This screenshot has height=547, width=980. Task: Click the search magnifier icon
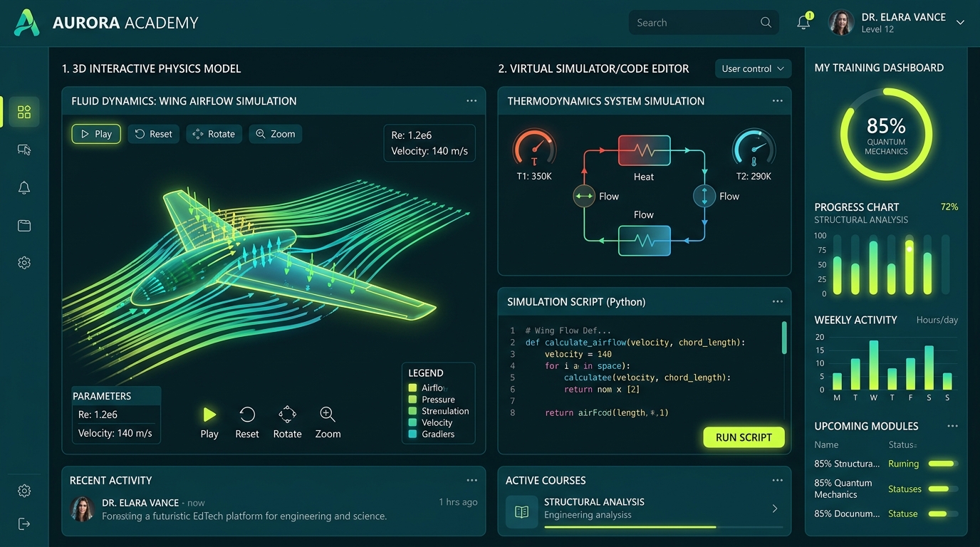pos(766,23)
